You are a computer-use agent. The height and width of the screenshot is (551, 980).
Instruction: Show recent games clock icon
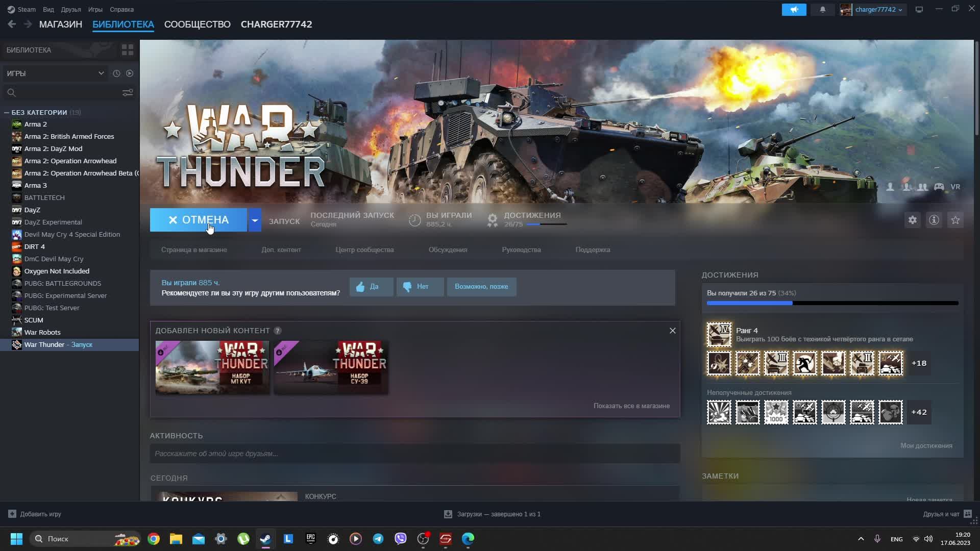pos(116,73)
